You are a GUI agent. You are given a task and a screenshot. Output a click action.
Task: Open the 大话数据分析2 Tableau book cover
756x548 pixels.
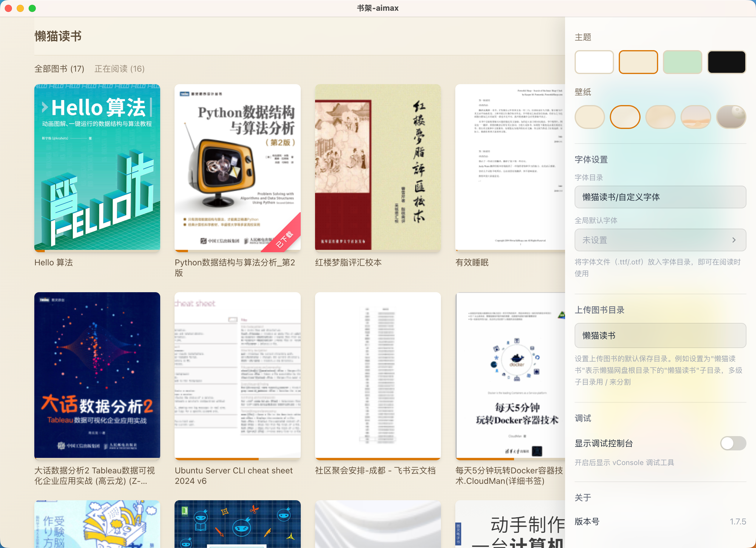pyautogui.click(x=97, y=375)
